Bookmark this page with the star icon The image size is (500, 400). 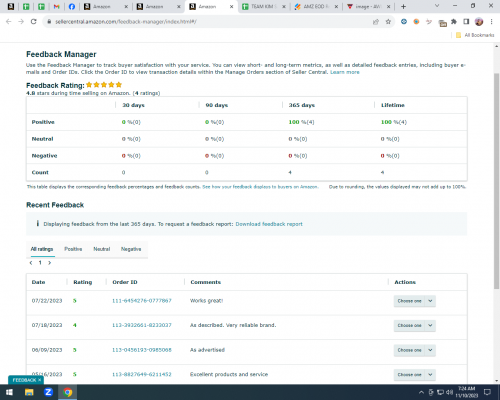[x=388, y=22]
